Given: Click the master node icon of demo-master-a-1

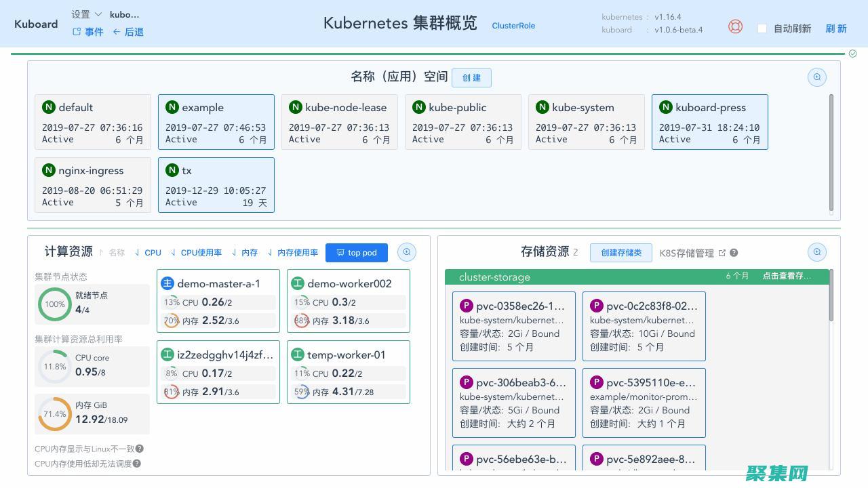Looking at the screenshot, I should click(x=167, y=283).
